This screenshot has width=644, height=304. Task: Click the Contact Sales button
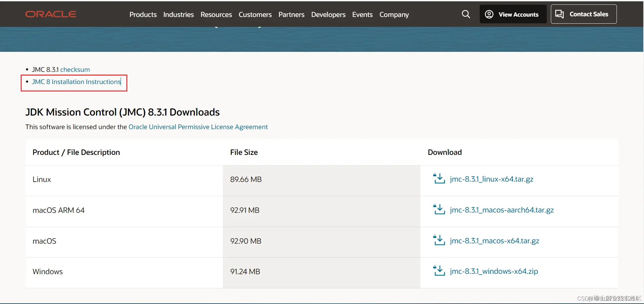(x=584, y=14)
